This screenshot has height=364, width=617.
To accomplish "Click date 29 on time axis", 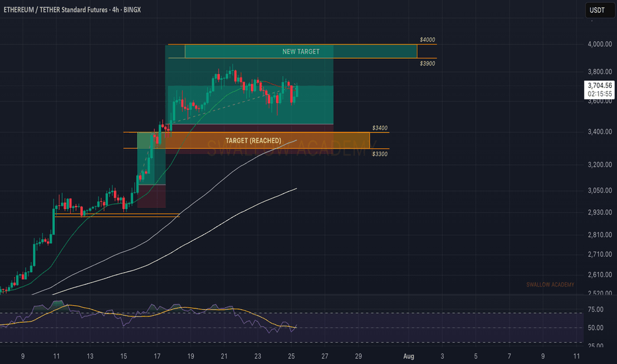I will [358, 356].
